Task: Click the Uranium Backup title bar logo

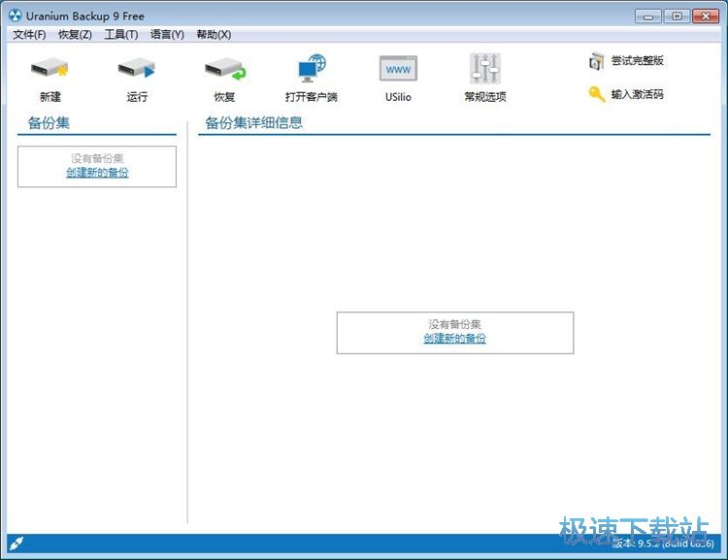Action: (15, 16)
